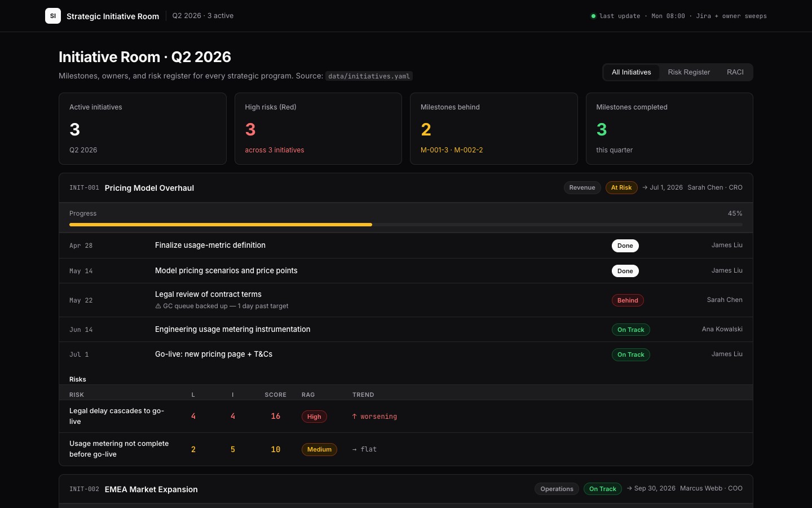Select the Milestones completed card
Screen dimensions: 812x508
coord(669,129)
